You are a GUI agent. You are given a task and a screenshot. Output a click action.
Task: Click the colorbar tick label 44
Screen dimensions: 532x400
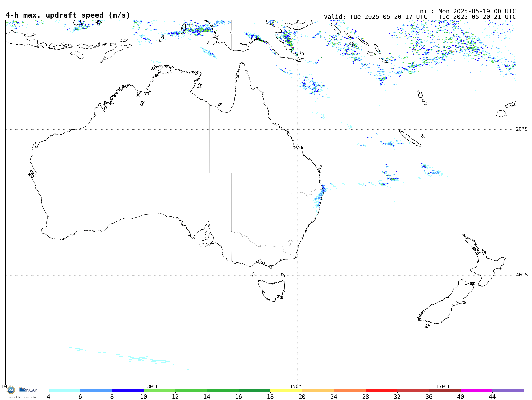pyautogui.click(x=492, y=397)
